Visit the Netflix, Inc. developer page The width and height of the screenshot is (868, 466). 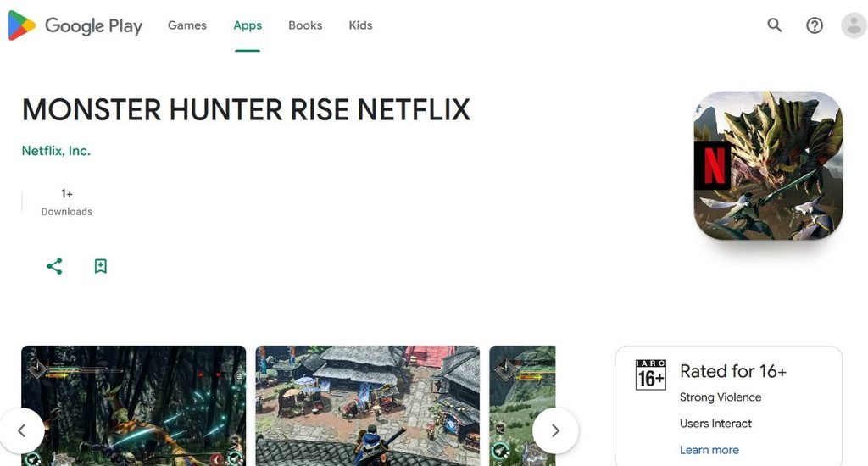(x=56, y=151)
